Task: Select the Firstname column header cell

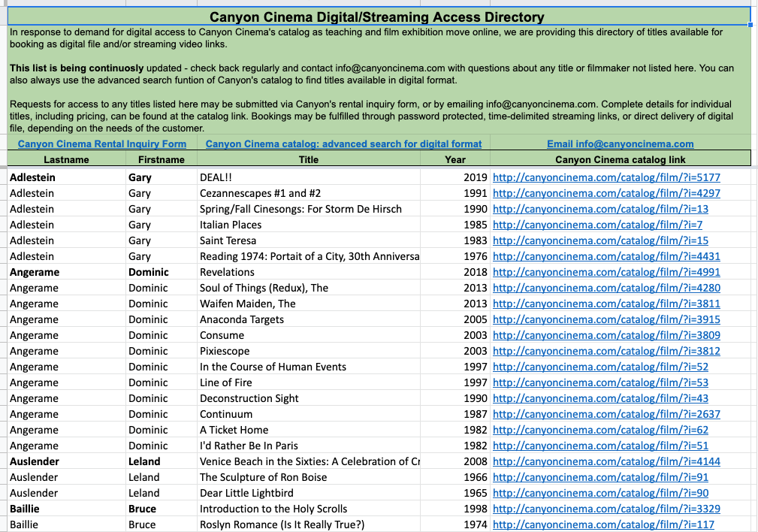Action: coord(162,159)
